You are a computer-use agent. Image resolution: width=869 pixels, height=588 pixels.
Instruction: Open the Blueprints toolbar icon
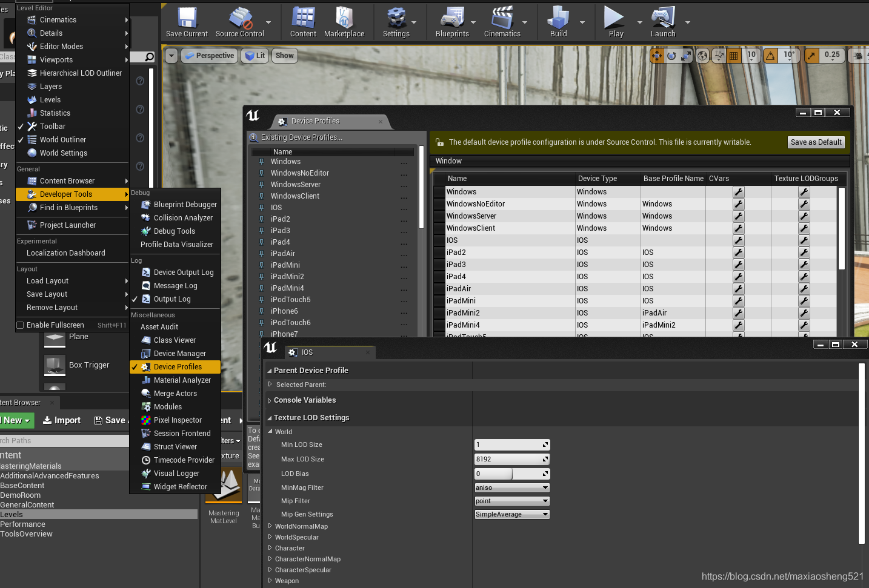(x=452, y=22)
